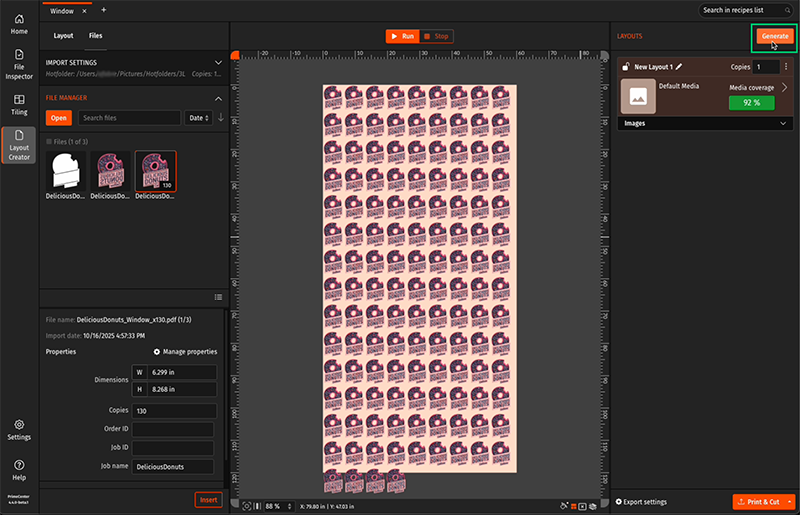Click the Job ID field
Viewport: 800px width, 515px height.
click(173, 448)
